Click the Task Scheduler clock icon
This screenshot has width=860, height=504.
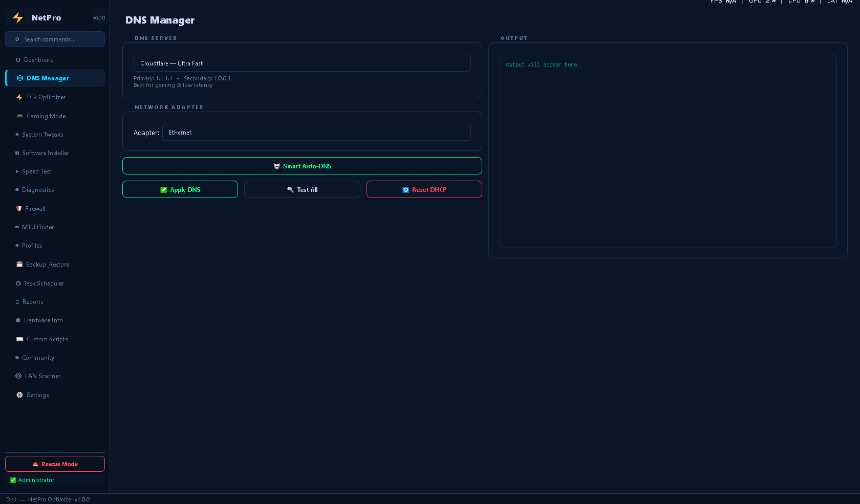tap(18, 283)
